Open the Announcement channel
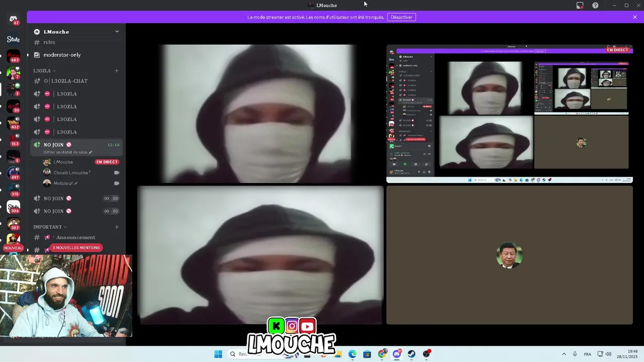644x362 pixels. pos(76,237)
